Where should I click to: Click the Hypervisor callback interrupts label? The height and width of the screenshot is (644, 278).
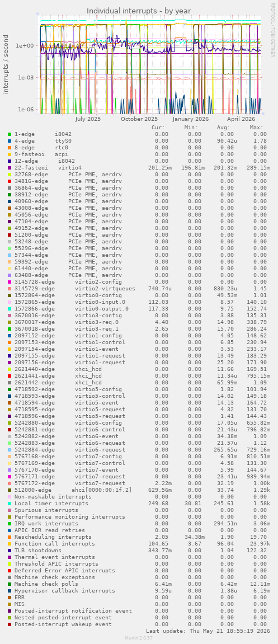point(64,591)
